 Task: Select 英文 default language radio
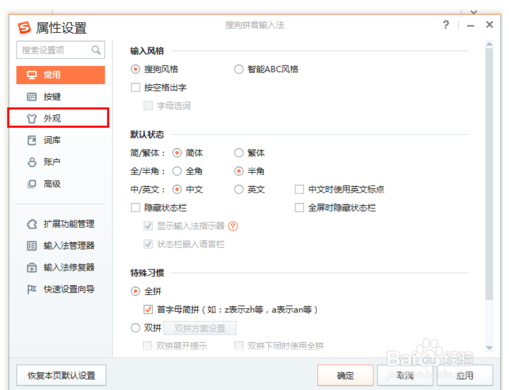pos(239,190)
